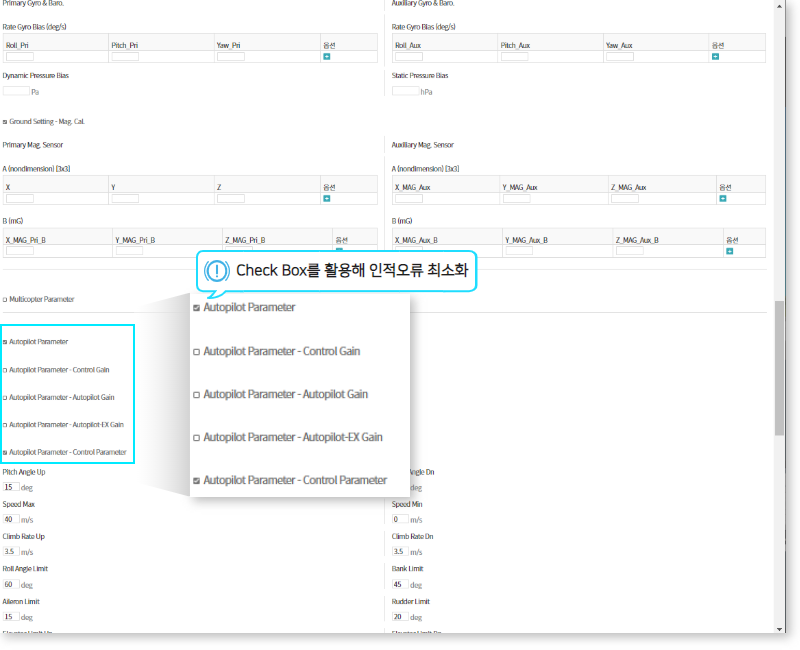
Task: Click the Pitch_Pri input field
Action: pos(126,57)
